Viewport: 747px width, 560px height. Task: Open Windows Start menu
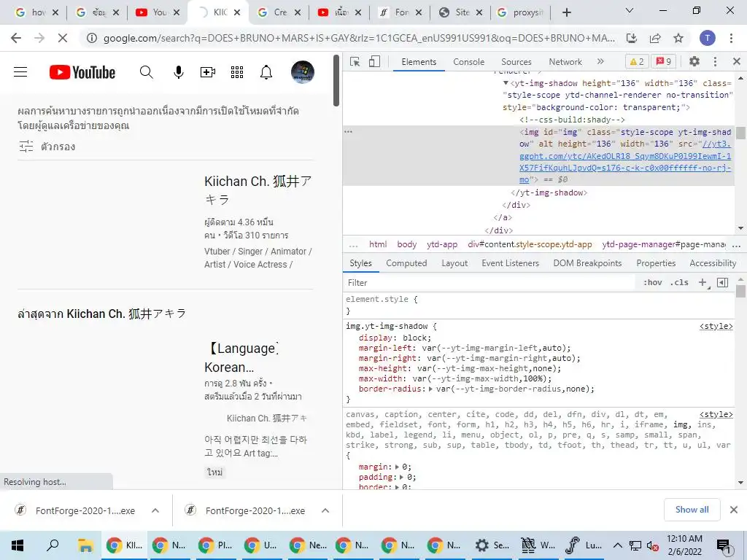[x=18, y=545]
